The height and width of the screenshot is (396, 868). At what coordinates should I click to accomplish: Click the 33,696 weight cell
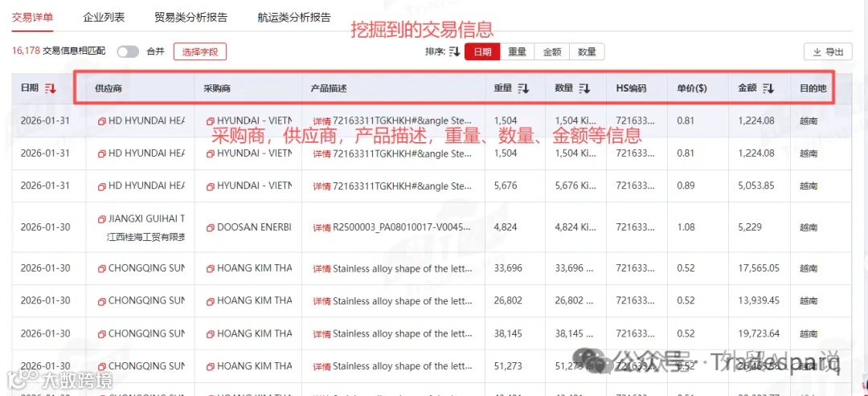(508, 268)
